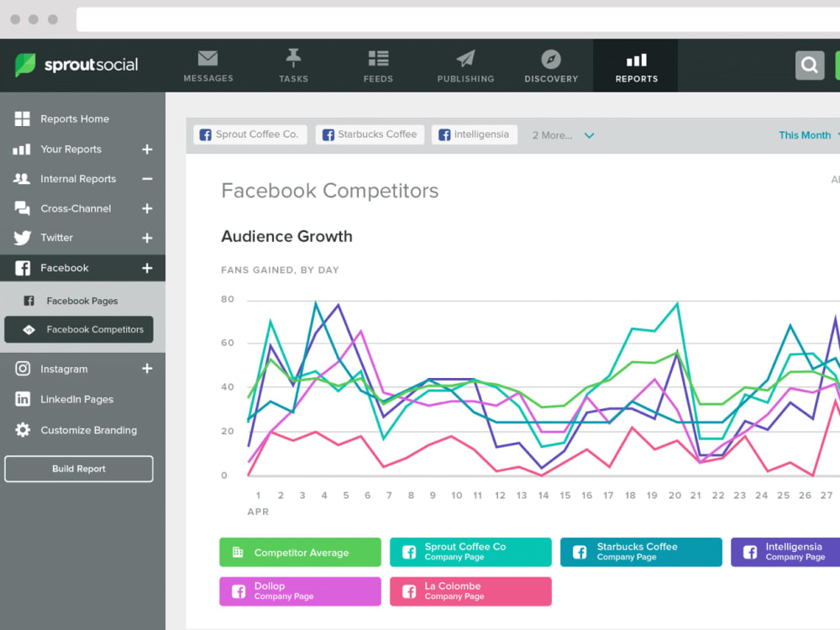Click Internal Reports people icon
The image size is (840, 630).
22,179
